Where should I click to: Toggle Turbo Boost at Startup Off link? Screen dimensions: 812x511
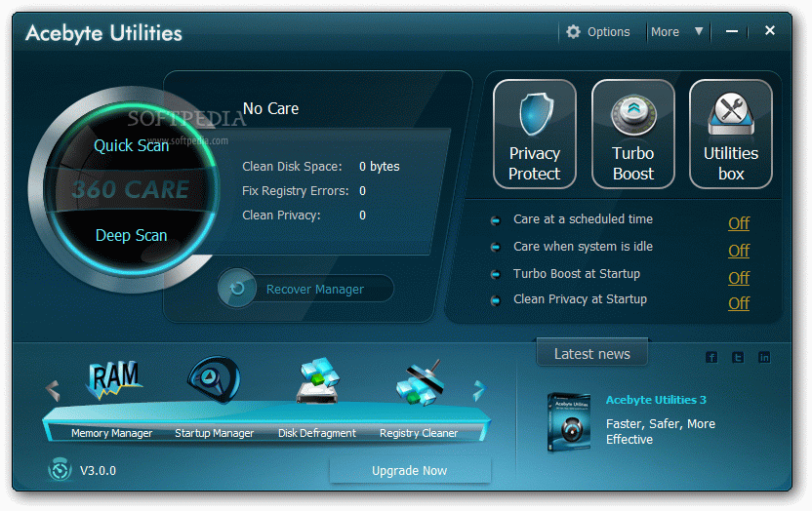point(739,278)
